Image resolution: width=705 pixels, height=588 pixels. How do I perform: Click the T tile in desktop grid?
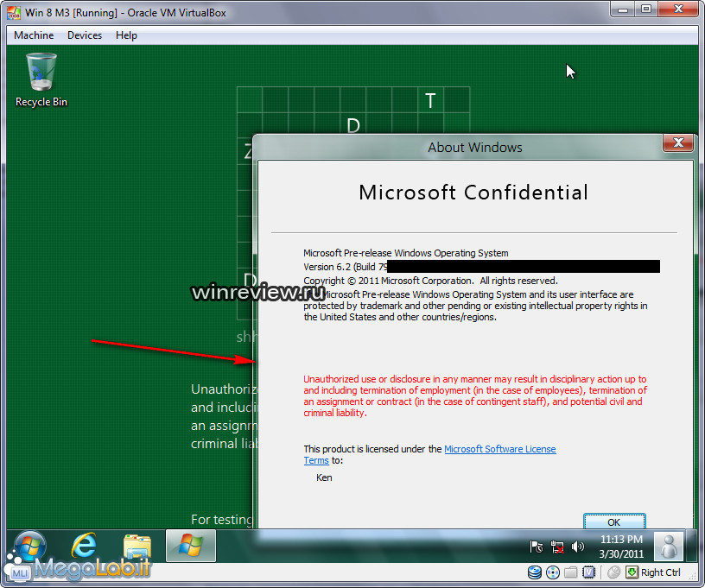click(x=430, y=100)
